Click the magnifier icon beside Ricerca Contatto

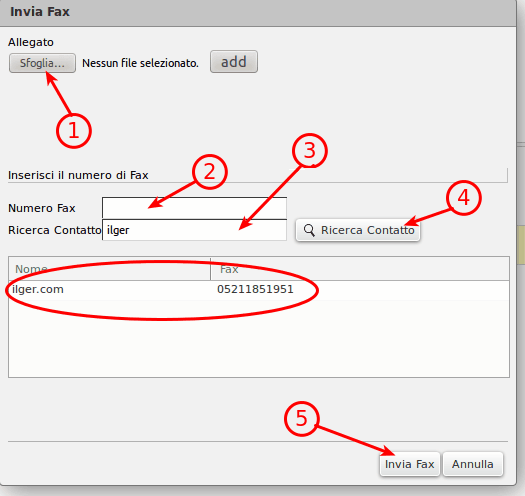coord(309,230)
